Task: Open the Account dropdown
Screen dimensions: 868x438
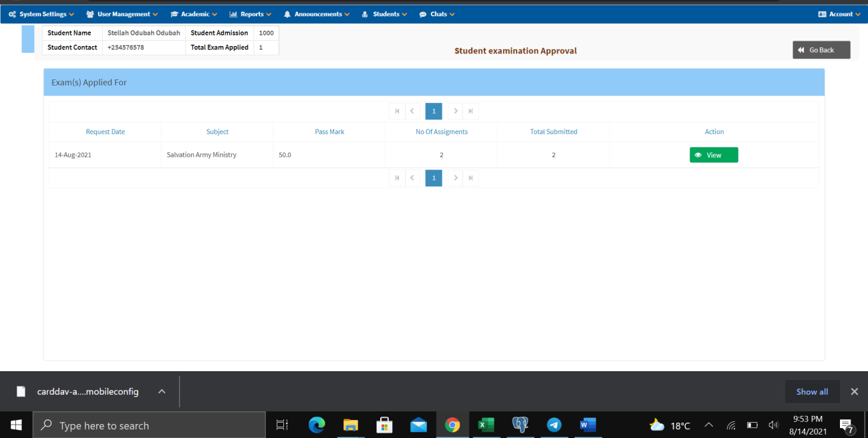Action: coord(839,14)
